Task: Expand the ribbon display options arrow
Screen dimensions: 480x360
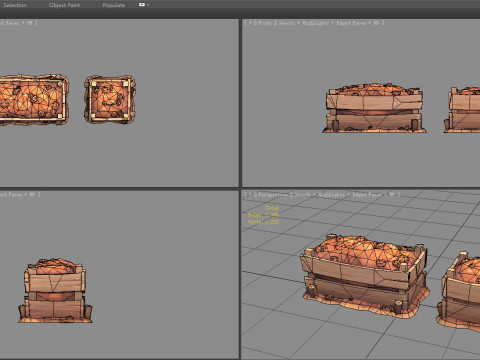Action: pyautogui.click(x=148, y=5)
